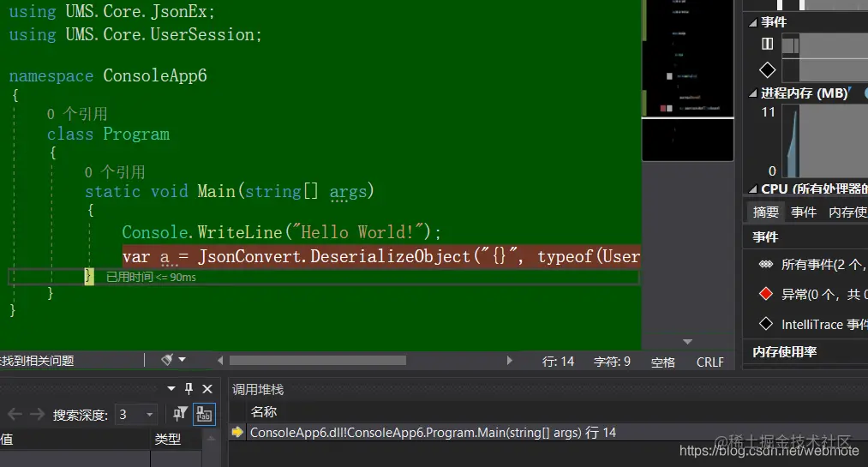Click the using UMS.Core.UserSession line
868x467 pixels.
click(x=135, y=34)
